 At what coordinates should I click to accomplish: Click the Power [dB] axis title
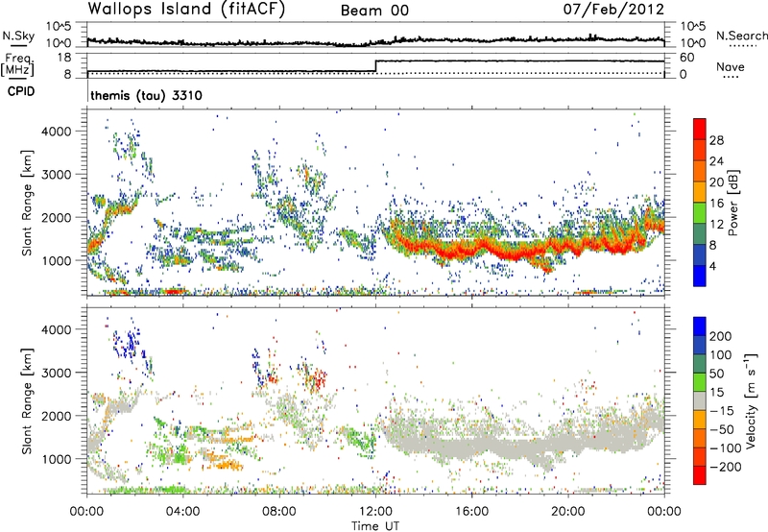(x=732, y=203)
